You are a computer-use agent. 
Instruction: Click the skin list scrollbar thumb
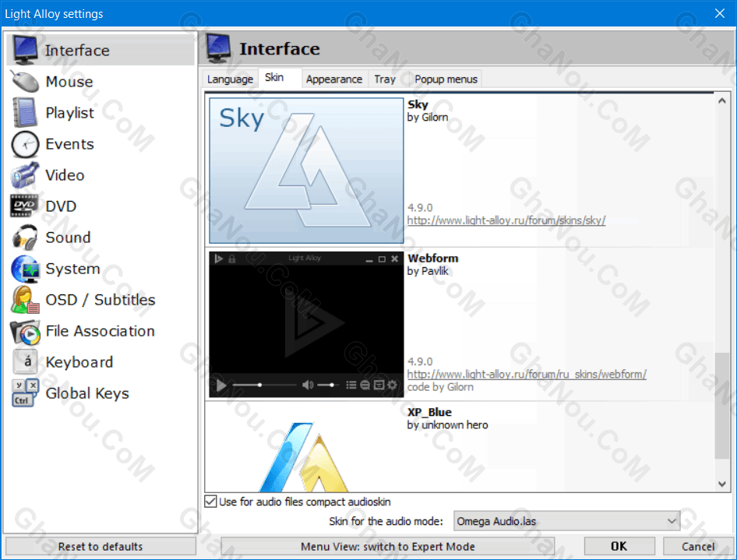coord(722,405)
